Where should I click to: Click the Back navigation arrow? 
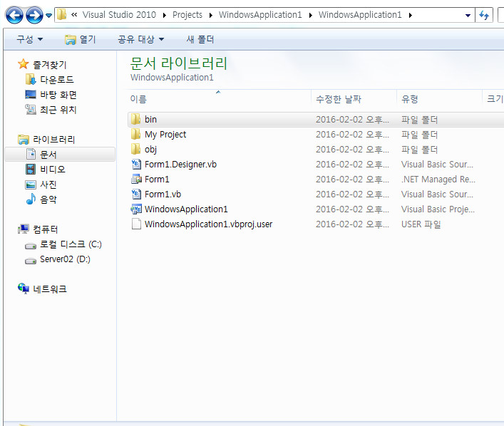pos(14,15)
